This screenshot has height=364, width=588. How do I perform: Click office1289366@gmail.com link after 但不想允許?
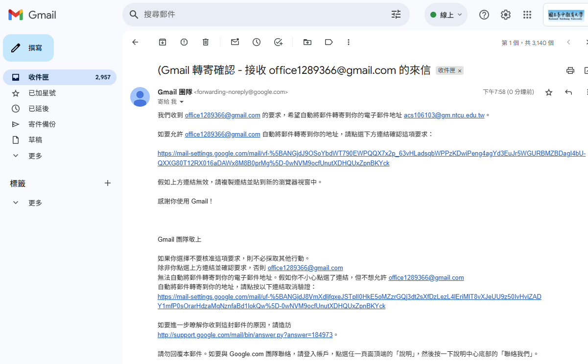pyautogui.click(x=426, y=278)
